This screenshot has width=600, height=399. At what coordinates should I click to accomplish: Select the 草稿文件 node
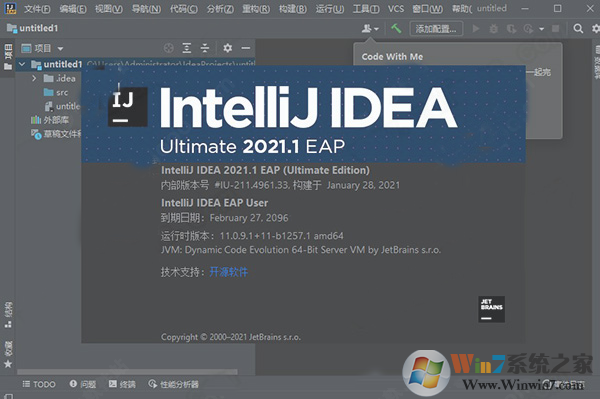coord(56,134)
